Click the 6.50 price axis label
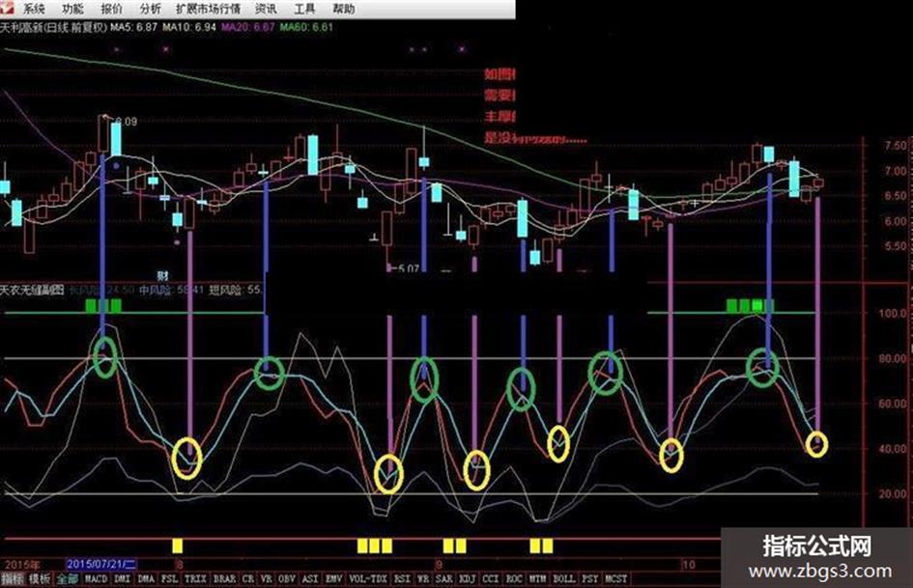913x588 pixels. tap(896, 196)
